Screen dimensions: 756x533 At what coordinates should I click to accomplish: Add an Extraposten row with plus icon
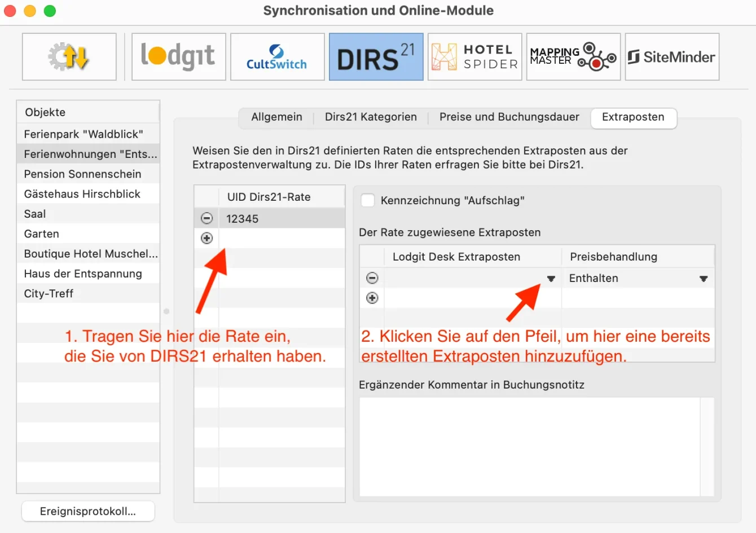tap(372, 298)
